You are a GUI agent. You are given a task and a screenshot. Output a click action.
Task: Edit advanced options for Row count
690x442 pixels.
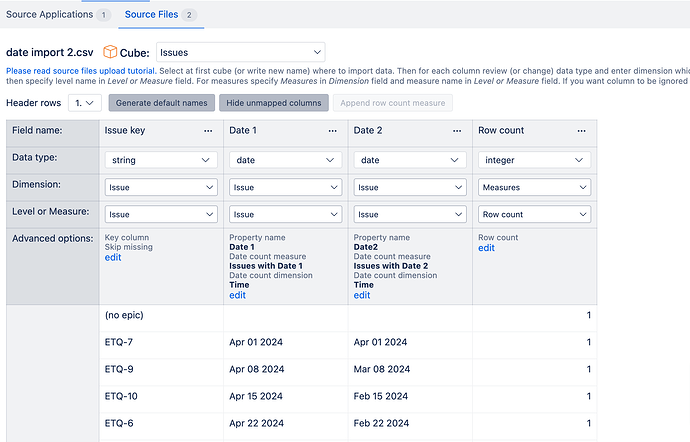click(x=486, y=248)
